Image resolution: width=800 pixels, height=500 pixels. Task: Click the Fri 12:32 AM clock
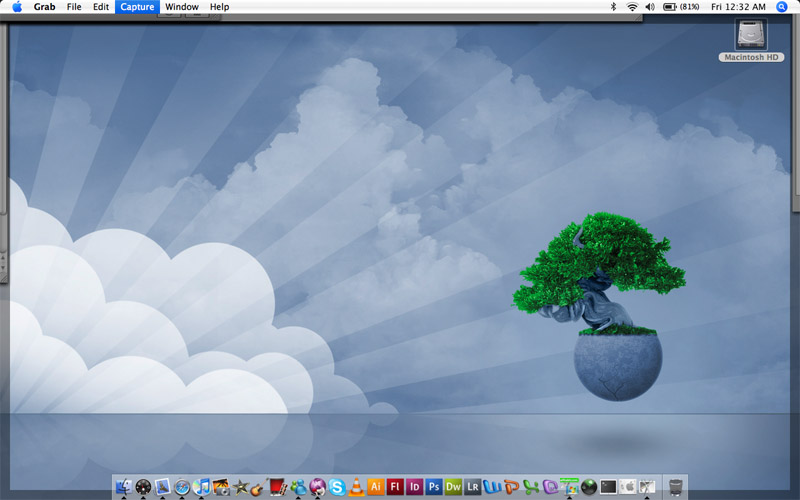click(738, 7)
